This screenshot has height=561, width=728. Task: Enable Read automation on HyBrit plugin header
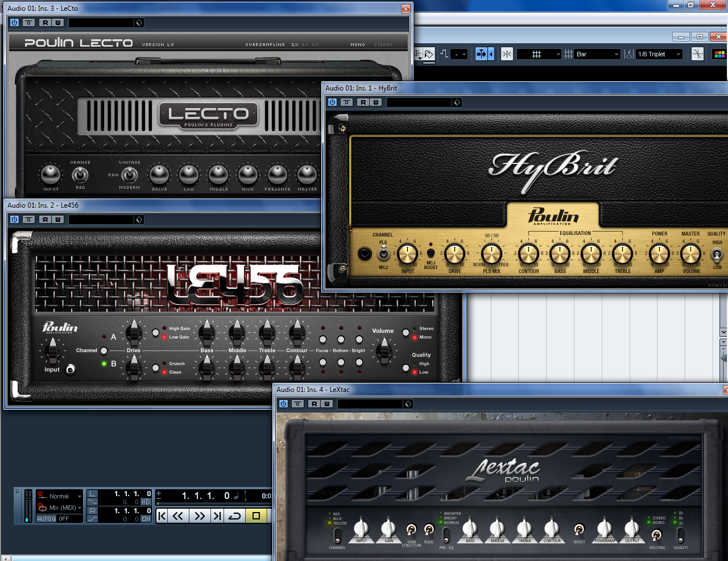coord(362,102)
